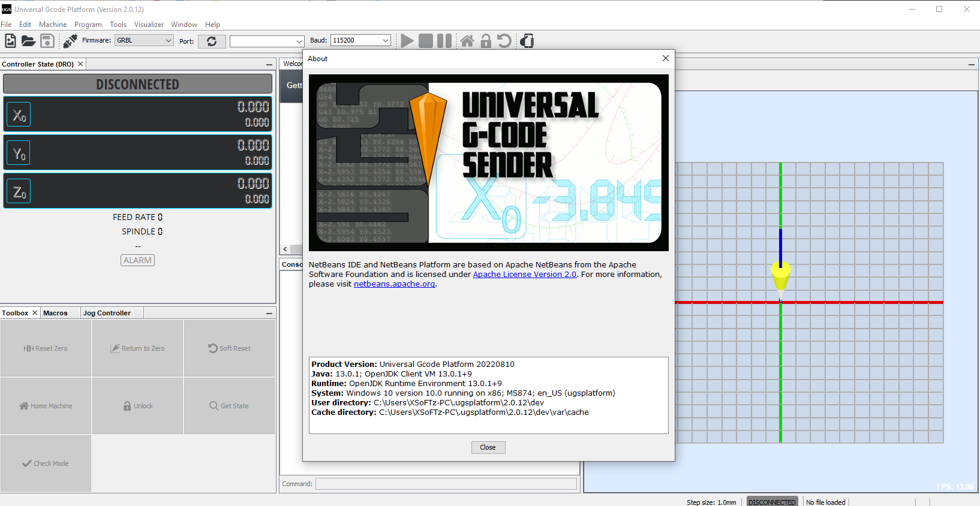Viewport: 980px width, 506px height.
Task: Click the soft reset toolbar icon
Action: pos(504,41)
